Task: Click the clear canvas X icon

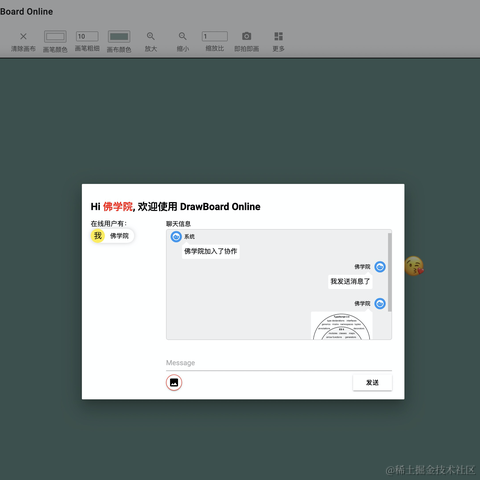Action: pyautogui.click(x=23, y=36)
